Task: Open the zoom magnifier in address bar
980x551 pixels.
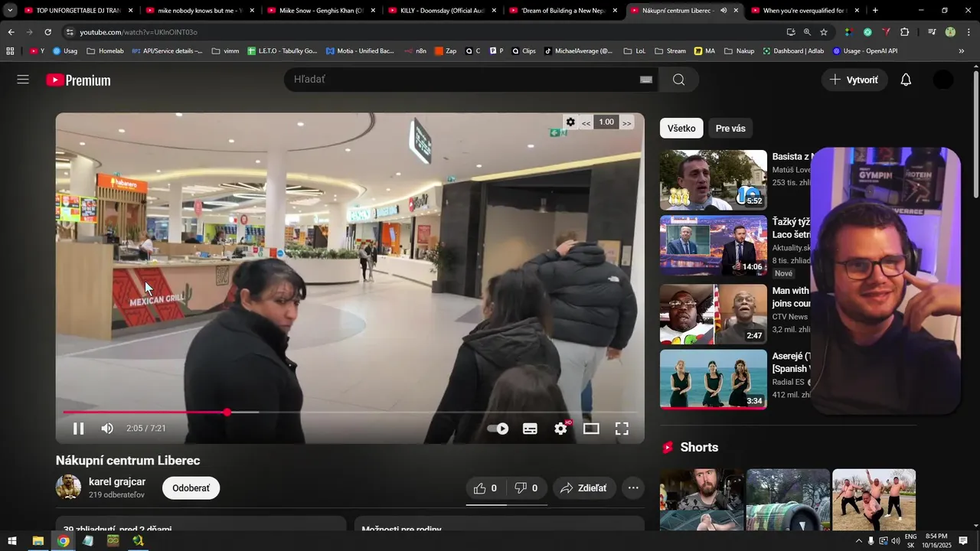Action: [807, 32]
